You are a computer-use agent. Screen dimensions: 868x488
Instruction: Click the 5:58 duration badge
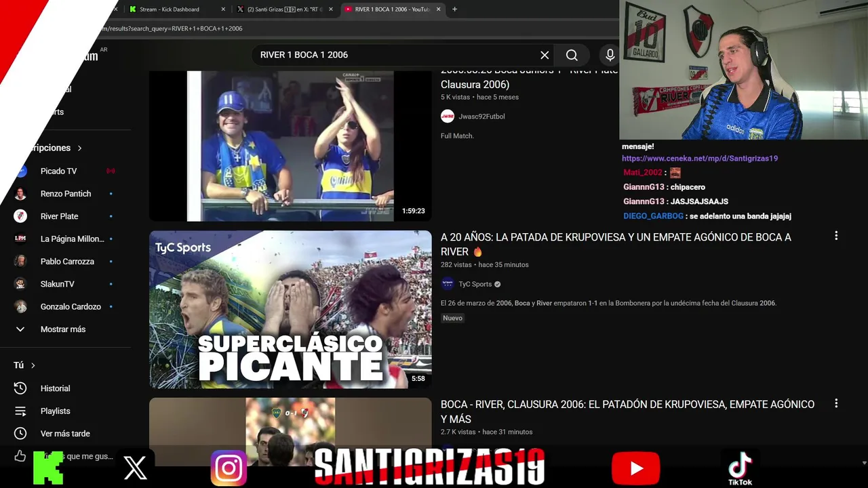[418, 379]
